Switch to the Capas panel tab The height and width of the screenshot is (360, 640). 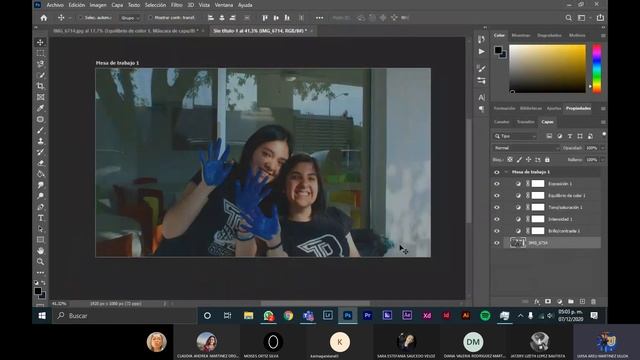[547, 122]
